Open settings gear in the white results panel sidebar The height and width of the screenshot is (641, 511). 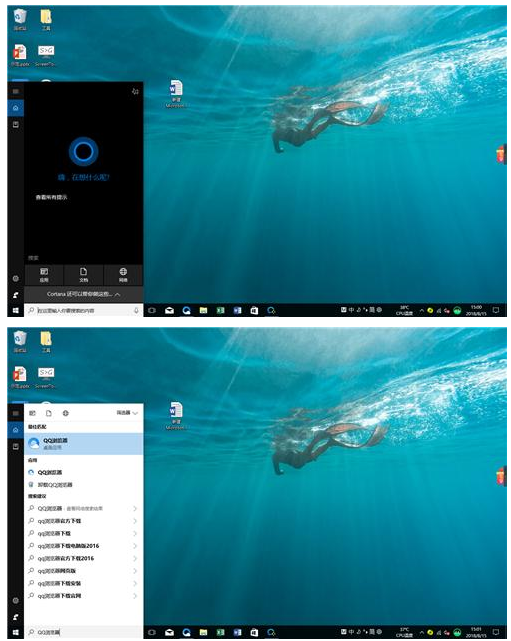[x=16, y=601]
